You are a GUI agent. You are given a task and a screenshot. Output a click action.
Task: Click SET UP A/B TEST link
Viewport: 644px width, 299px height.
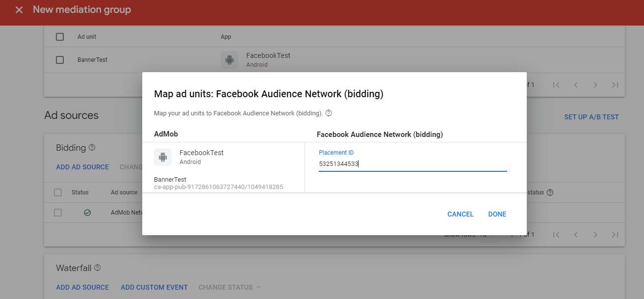[x=592, y=117]
